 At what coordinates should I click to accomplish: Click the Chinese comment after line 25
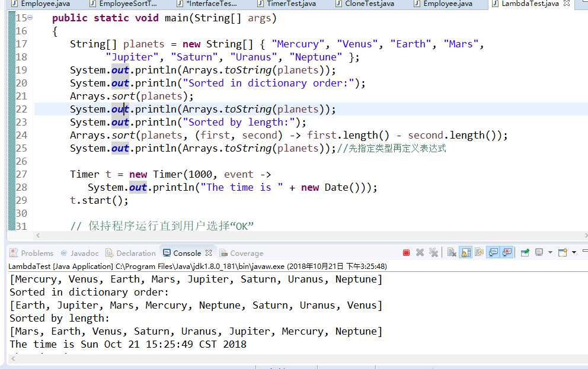coord(391,148)
